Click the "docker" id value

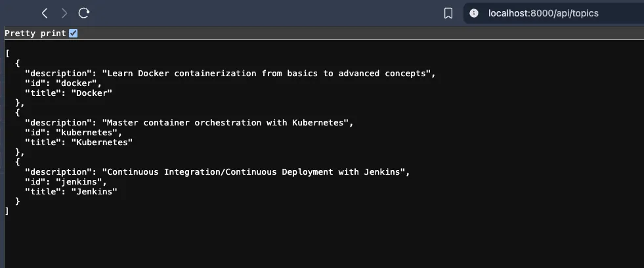point(78,83)
